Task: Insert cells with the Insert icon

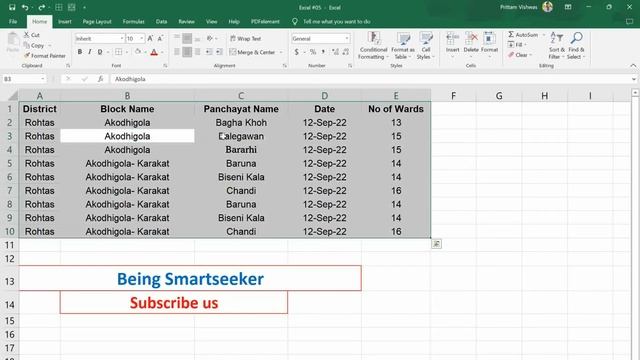Action: click(452, 44)
